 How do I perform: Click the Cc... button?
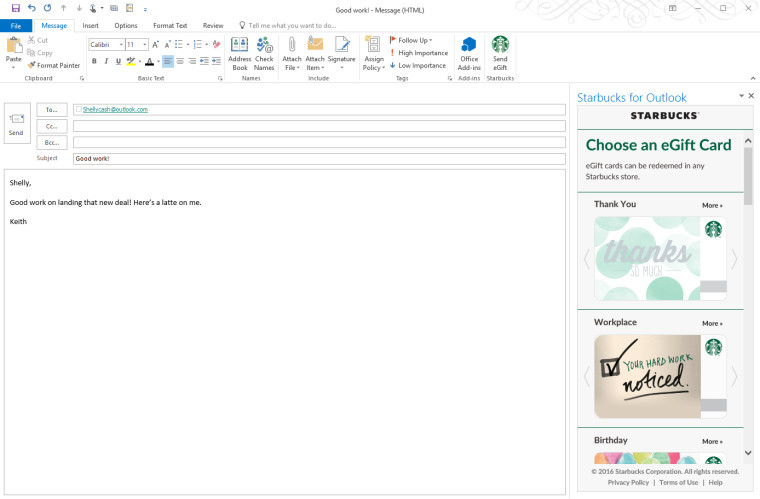point(52,126)
